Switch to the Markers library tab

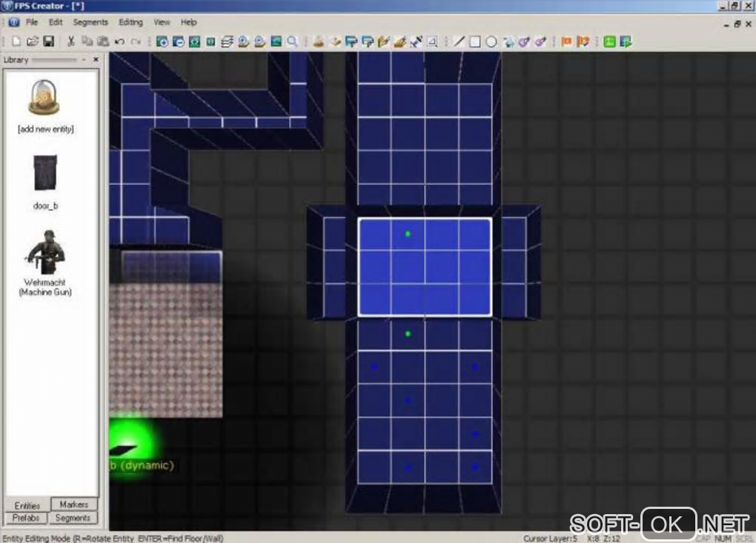(74, 504)
